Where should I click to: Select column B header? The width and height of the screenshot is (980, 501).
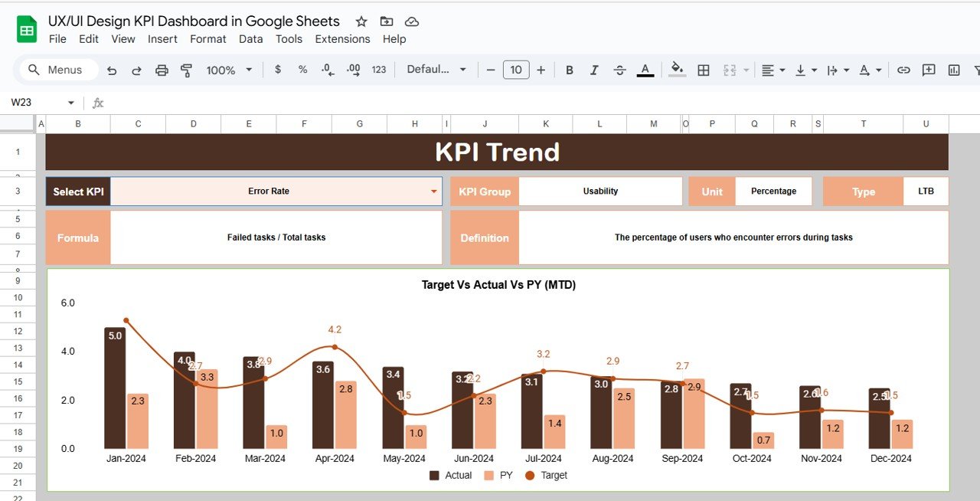pyautogui.click(x=78, y=124)
